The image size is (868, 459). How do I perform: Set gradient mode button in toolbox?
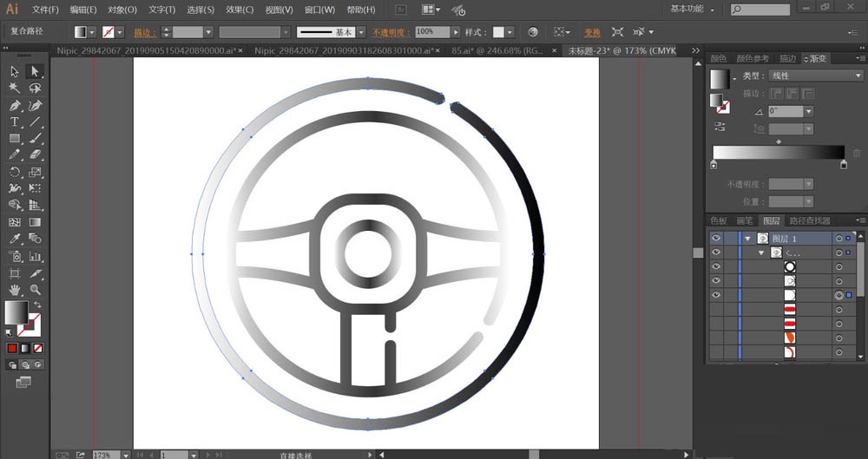[25, 348]
